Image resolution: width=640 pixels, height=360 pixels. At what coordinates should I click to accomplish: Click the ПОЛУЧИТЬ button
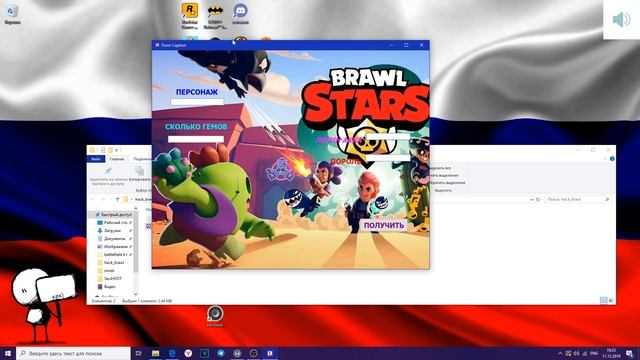pyautogui.click(x=384, y=225)
